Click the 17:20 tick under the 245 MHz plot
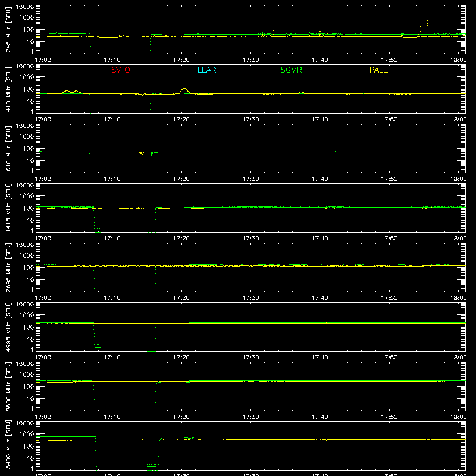This screenshot has height=476, width=476. pos(181,60)
